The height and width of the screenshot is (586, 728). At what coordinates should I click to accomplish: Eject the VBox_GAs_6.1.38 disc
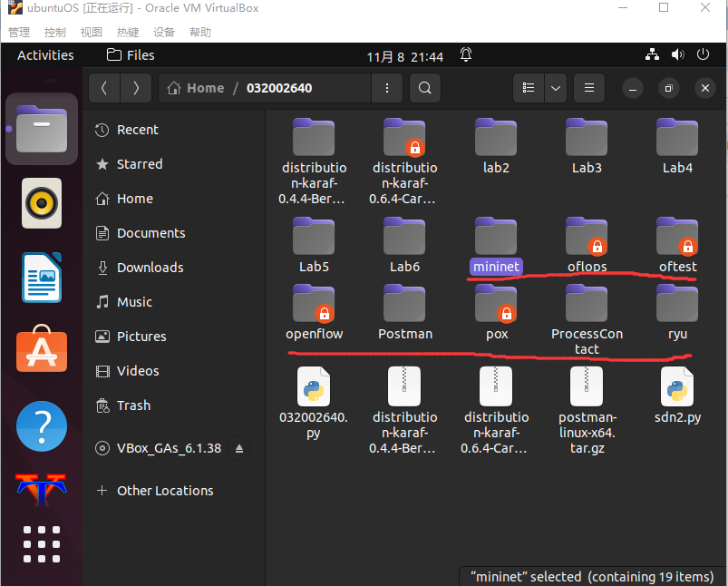239,448
